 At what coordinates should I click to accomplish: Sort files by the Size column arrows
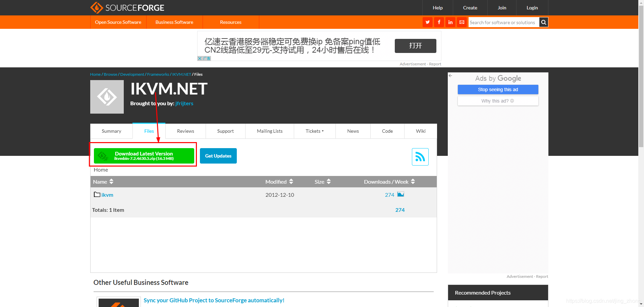(x=328, y=181)
